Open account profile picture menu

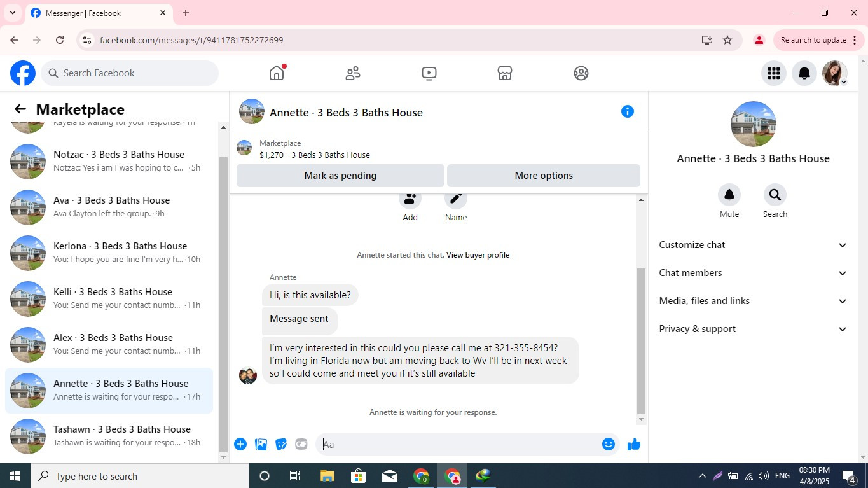pyautogui.click(x=834, y=73)
